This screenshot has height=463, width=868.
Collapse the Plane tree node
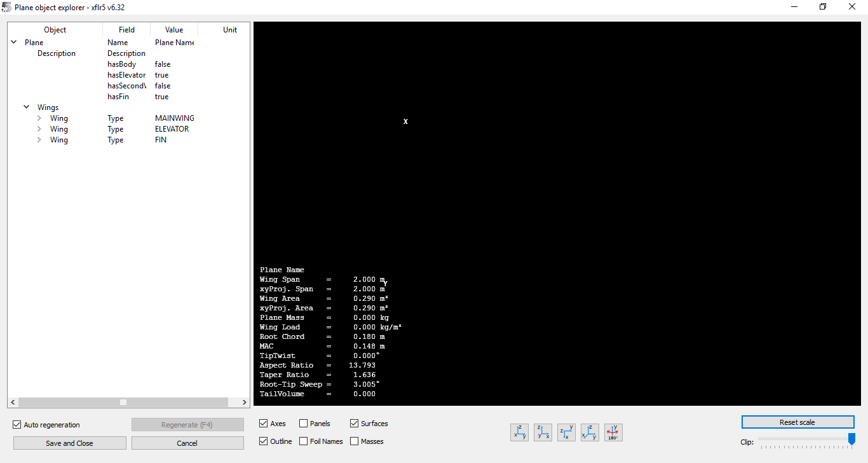(14, 43)
